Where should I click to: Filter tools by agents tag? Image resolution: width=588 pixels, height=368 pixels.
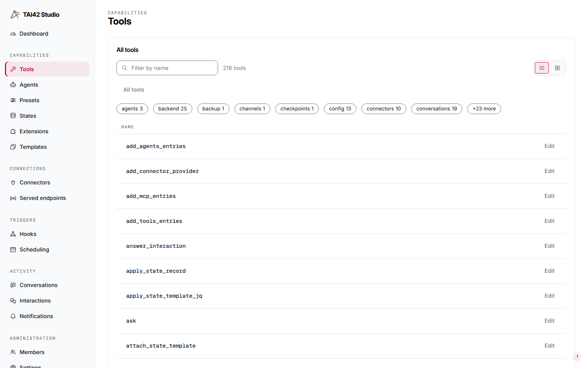pyautogui.click(x=132, y=109)
